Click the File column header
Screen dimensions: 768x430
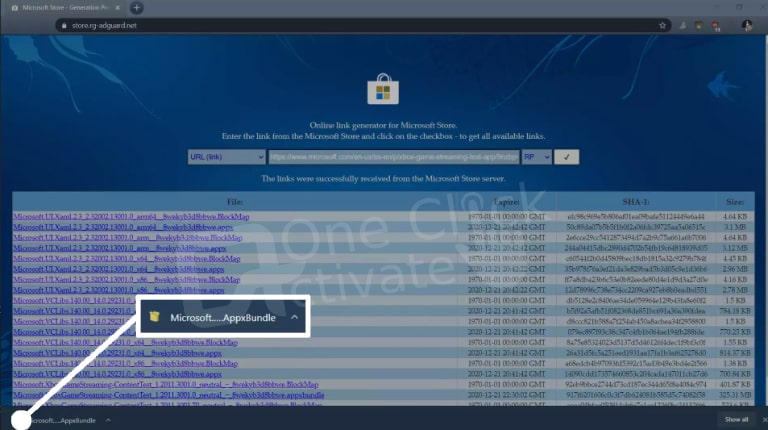tap(235, 202)
